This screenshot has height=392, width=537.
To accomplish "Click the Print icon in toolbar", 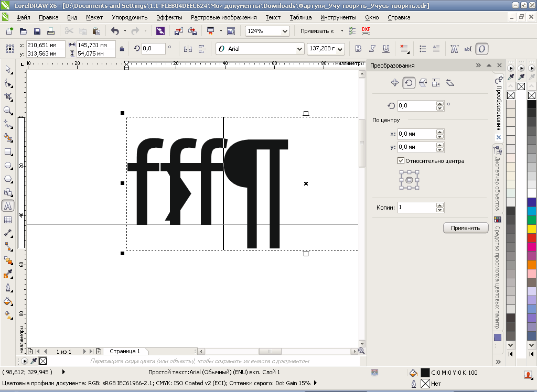I will click(51, 31).
